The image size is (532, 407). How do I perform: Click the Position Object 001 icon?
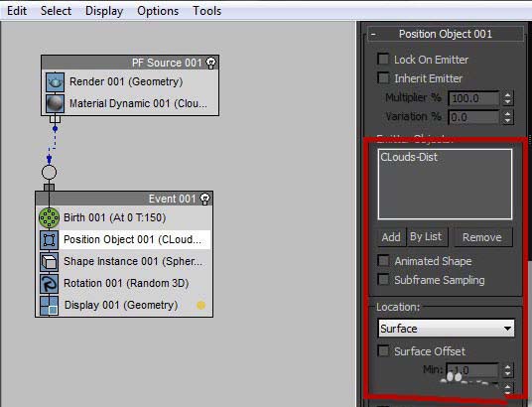pos(50,240)
